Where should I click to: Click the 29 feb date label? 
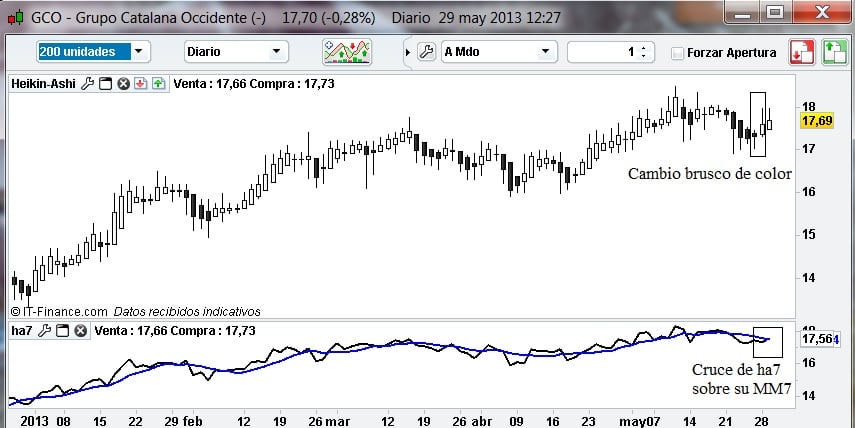coord(183,421)
